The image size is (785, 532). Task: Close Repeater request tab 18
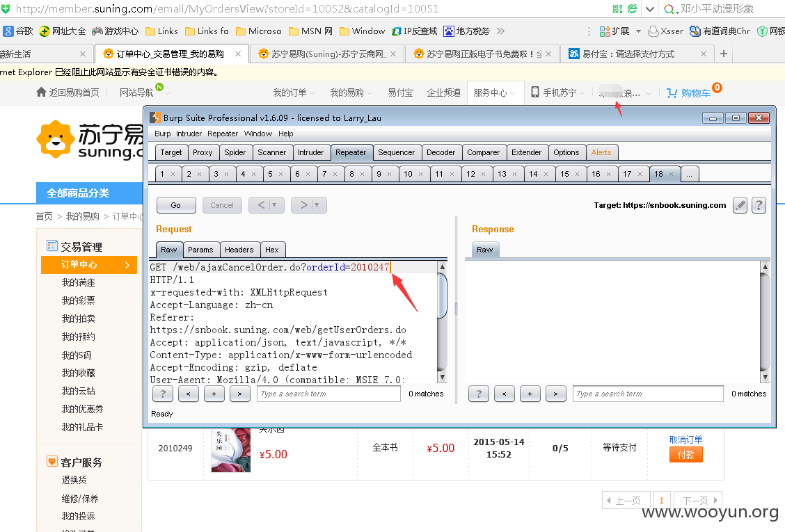[x=672, y=174]
